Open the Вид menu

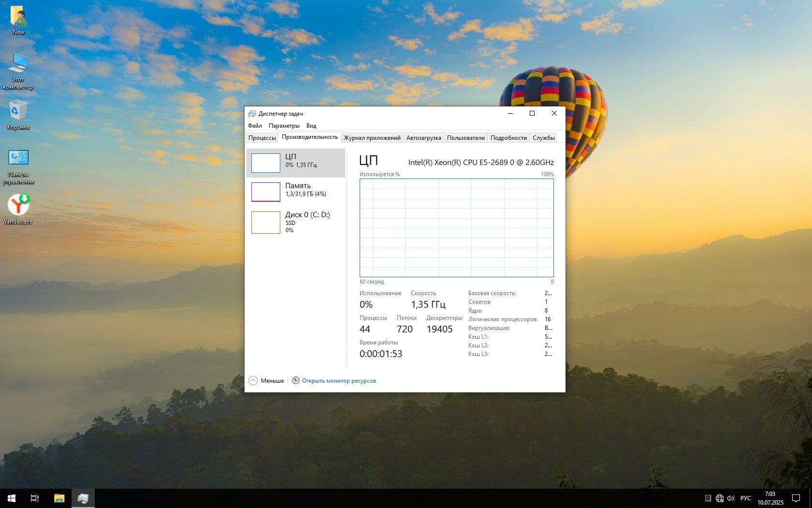click(311, 126)
